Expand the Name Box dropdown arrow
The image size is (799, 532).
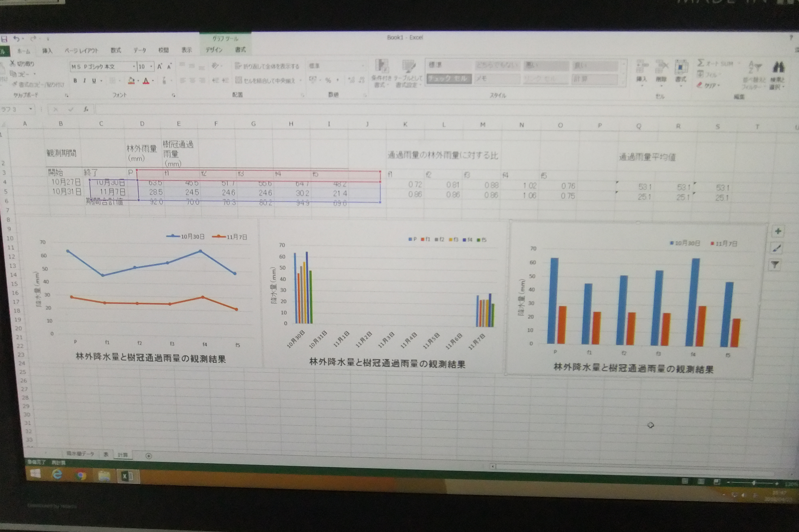coord(31,109)
